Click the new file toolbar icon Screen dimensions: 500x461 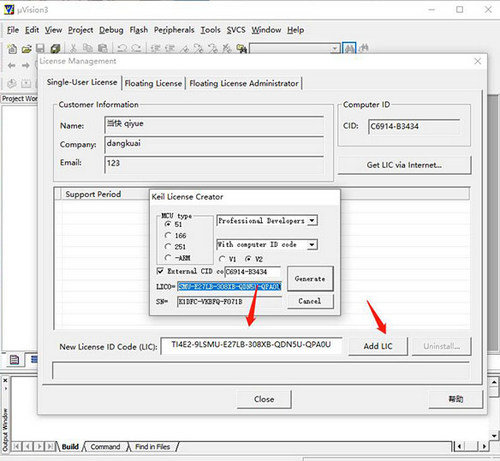click(12, 49)
